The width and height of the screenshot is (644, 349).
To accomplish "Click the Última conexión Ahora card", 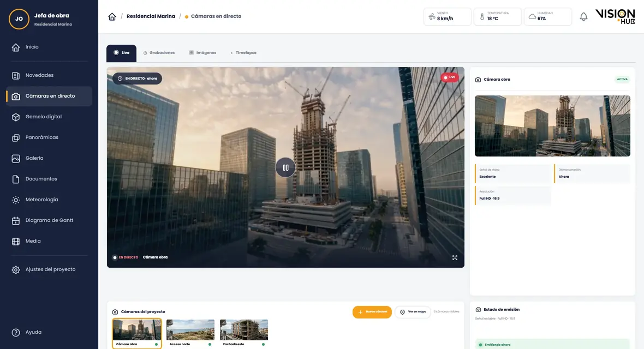I will (592, 173).
